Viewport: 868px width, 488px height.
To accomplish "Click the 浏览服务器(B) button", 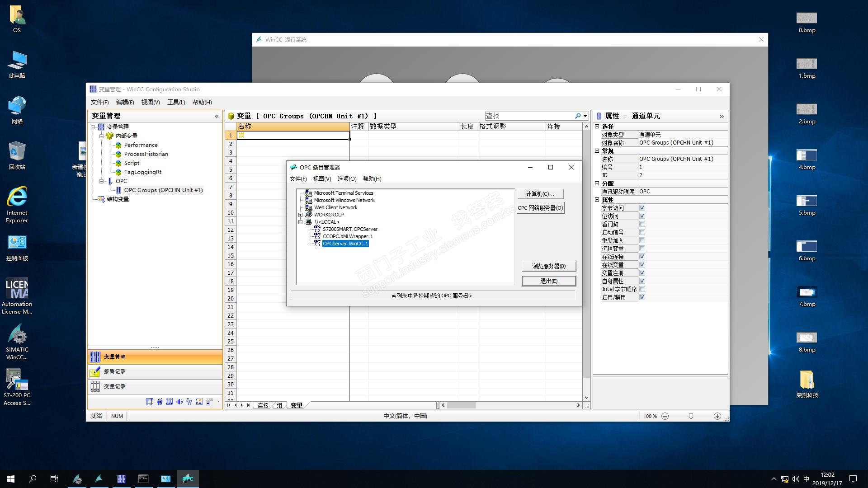I will [x=548, y=266].
